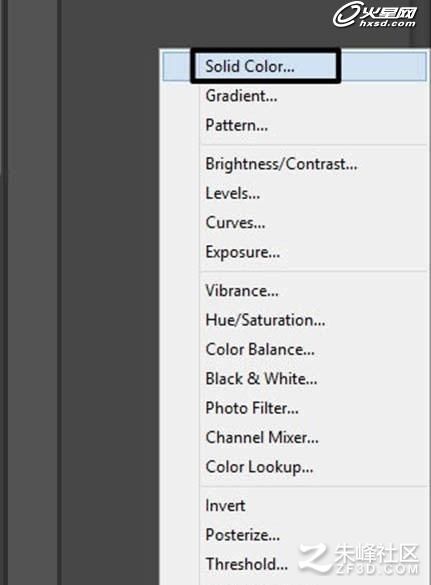Click the ZF3D.COM watermark logo

coord(359,559)
